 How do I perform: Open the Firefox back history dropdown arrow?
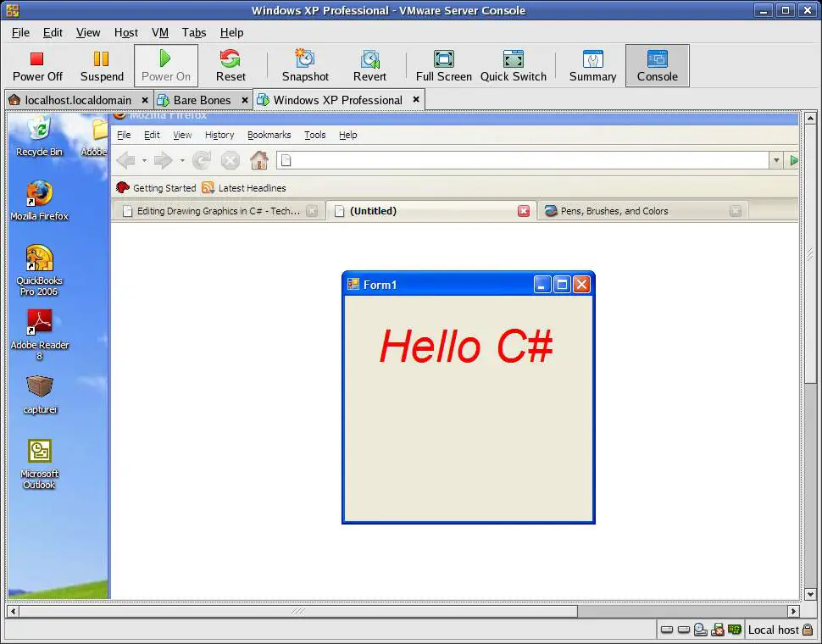144,160
